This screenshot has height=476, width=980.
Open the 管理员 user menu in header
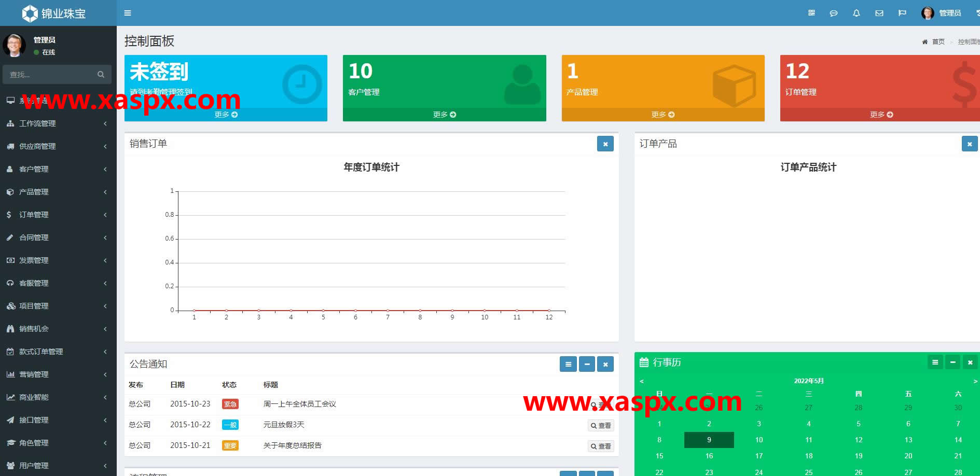click(942, 13)
